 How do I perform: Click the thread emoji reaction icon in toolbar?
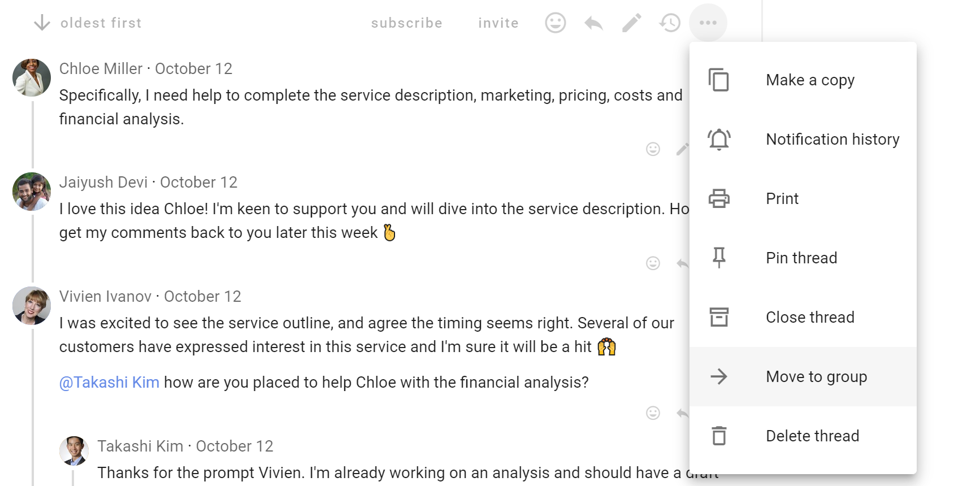(x=555, y=23)
